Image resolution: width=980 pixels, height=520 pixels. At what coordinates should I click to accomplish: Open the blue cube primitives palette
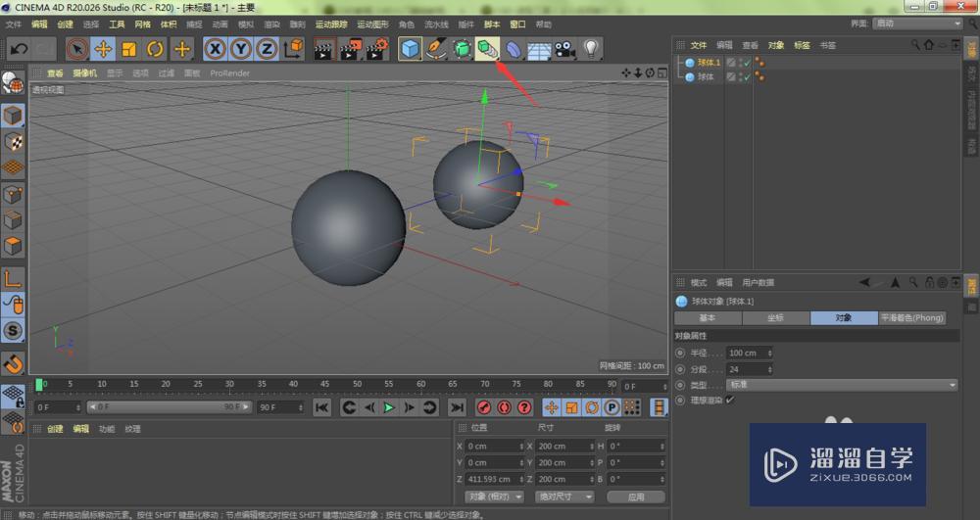click(410, 49)
